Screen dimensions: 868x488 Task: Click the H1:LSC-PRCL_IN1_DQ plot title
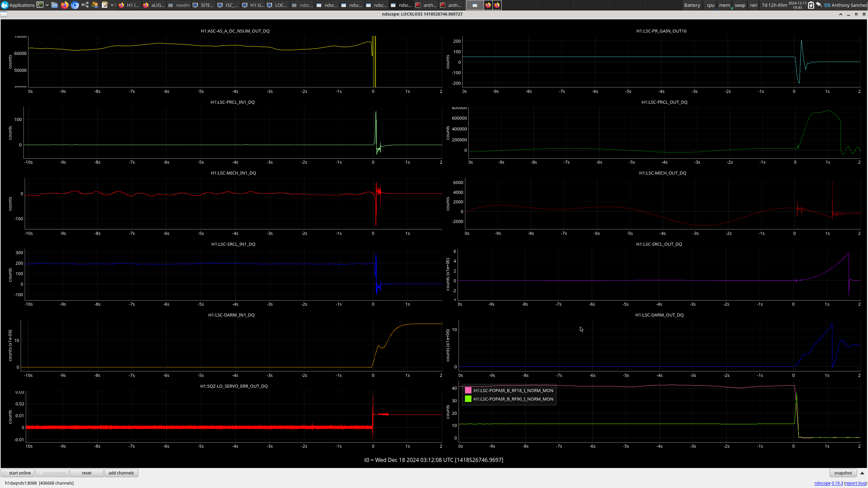[233, 102]
